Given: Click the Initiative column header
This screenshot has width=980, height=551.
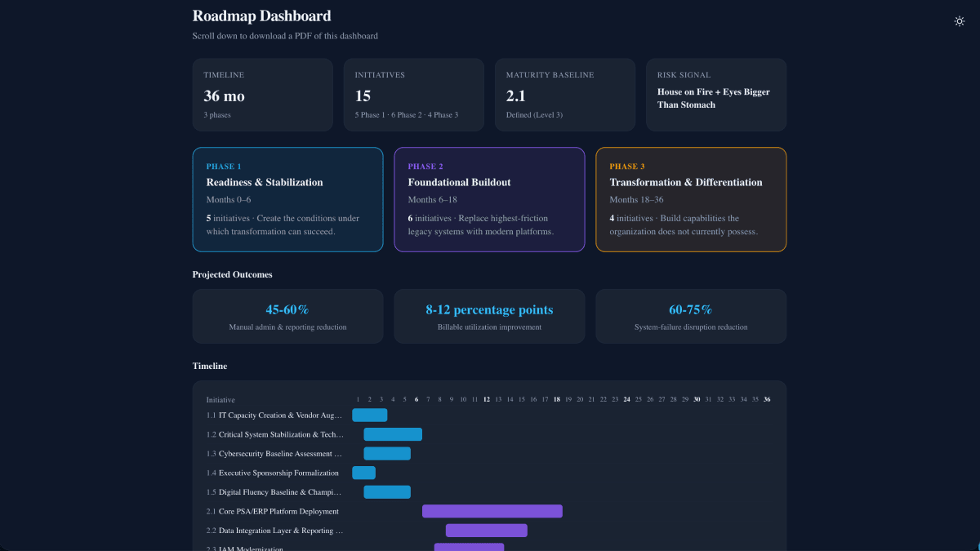Looking at the screenshot, I should click(220, 400).
